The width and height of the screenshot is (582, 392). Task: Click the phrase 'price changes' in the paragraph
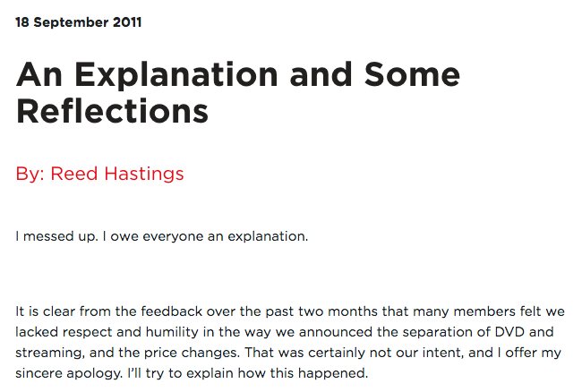pos(192,353)
